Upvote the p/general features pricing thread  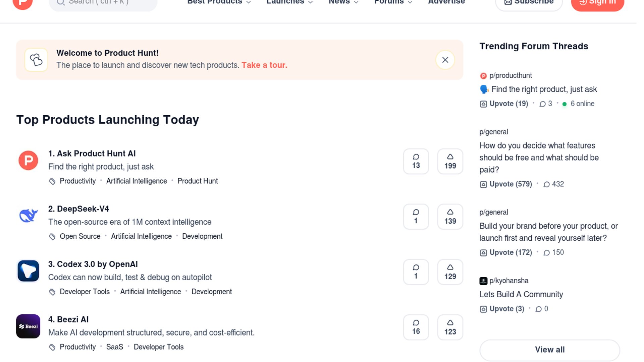click(506, 184)
